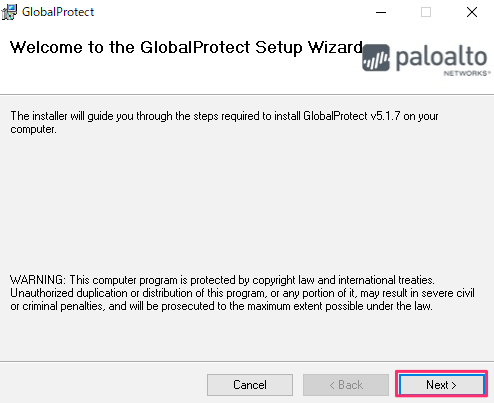This screenshot has width=494, height=403.
Task: Click the NETWORKS text under paloalto logo
Action: [x=466, y=73]
